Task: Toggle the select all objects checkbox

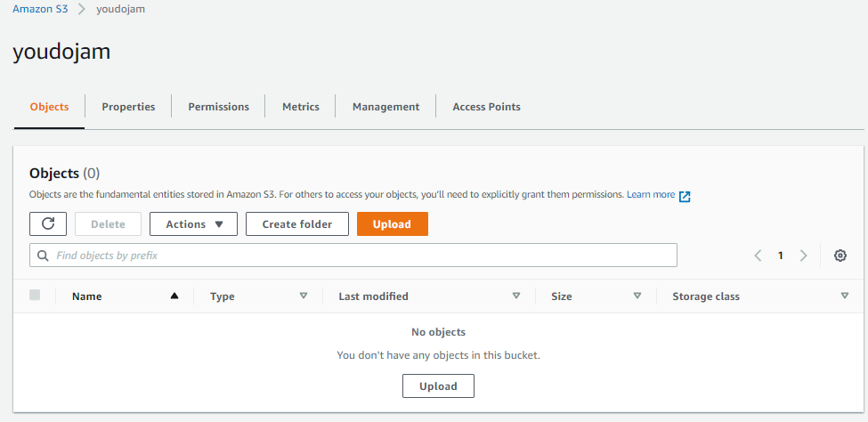Action: click(35, 296)
